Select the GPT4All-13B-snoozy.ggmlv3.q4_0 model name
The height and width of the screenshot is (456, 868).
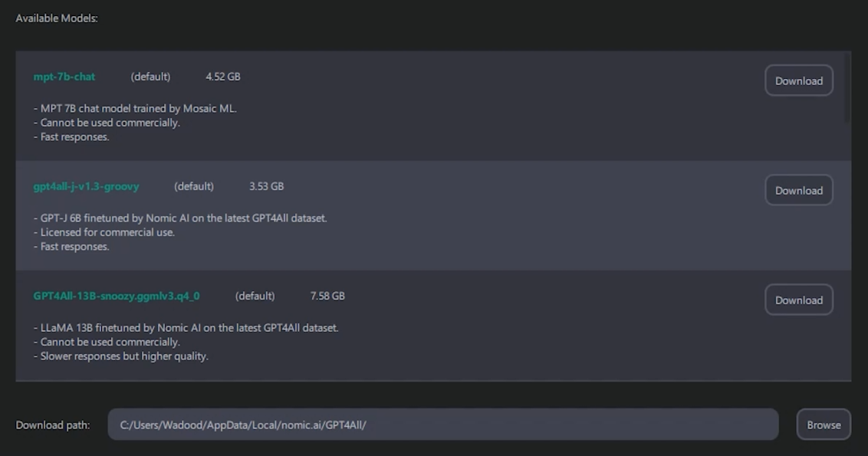tap(117, 296)
